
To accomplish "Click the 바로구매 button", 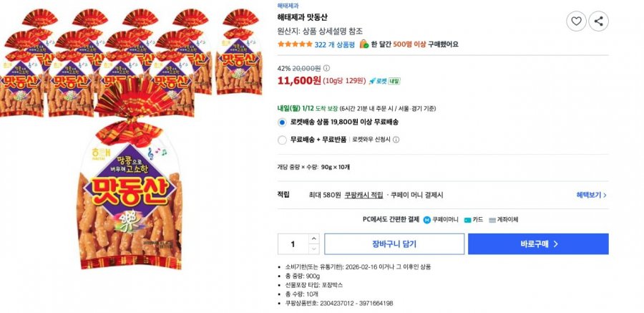I will click(538, 244).
